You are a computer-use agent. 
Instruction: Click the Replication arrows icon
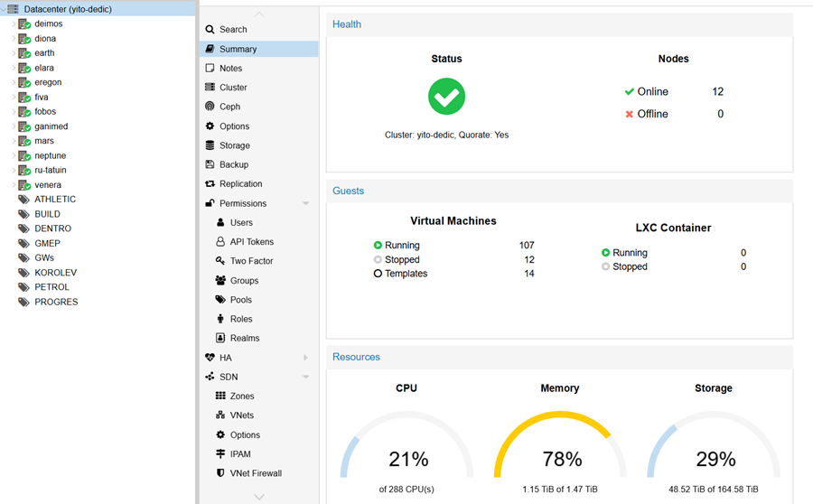210,184
